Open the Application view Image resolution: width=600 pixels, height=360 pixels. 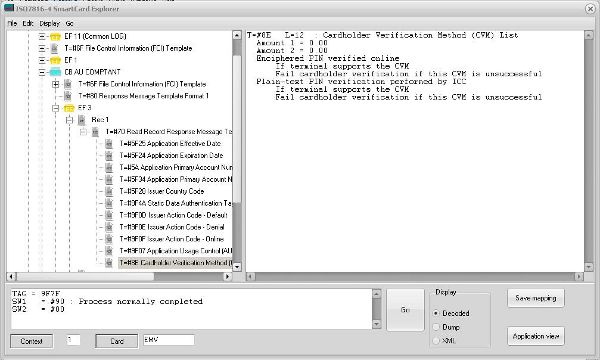coord(536,336)
